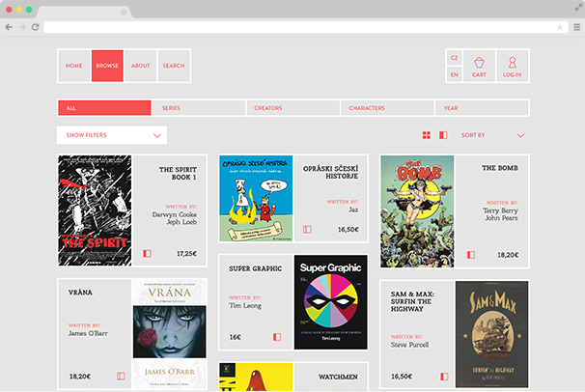The width and height of the screenshot is (585, 392).
Task: Expand the Show Filters dropdown
Action: tap(111, 135)
